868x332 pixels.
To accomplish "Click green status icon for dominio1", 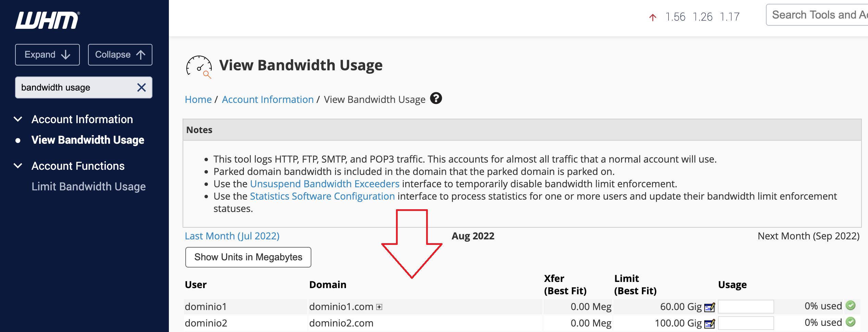I will coord(851,305).
